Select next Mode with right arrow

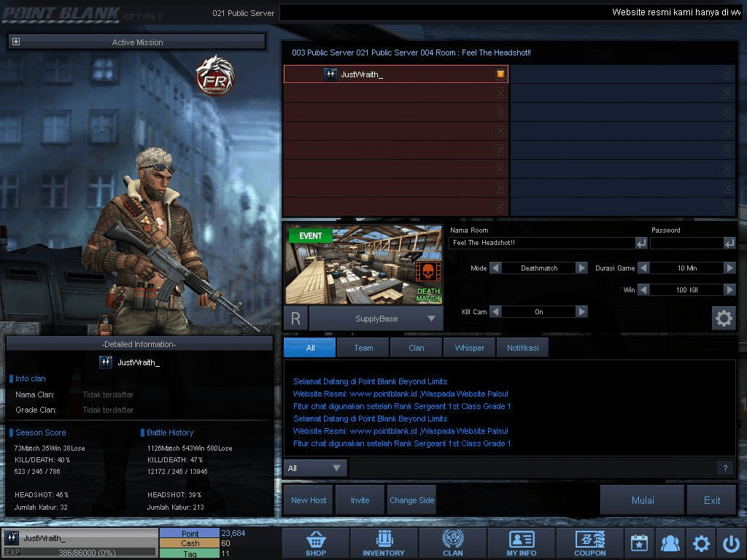tap(581, 268)
